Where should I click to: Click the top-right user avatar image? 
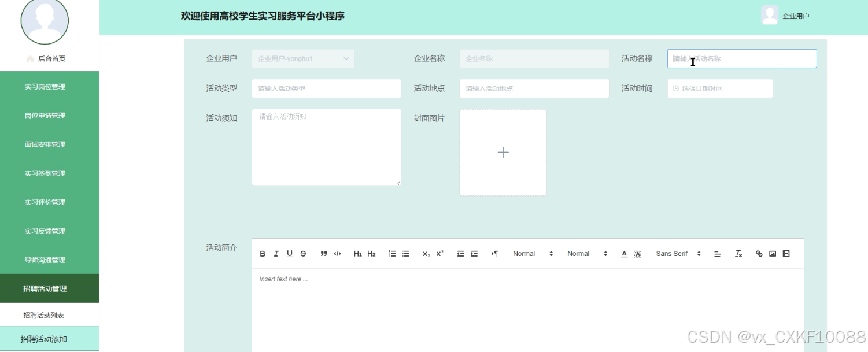[770, 15]
